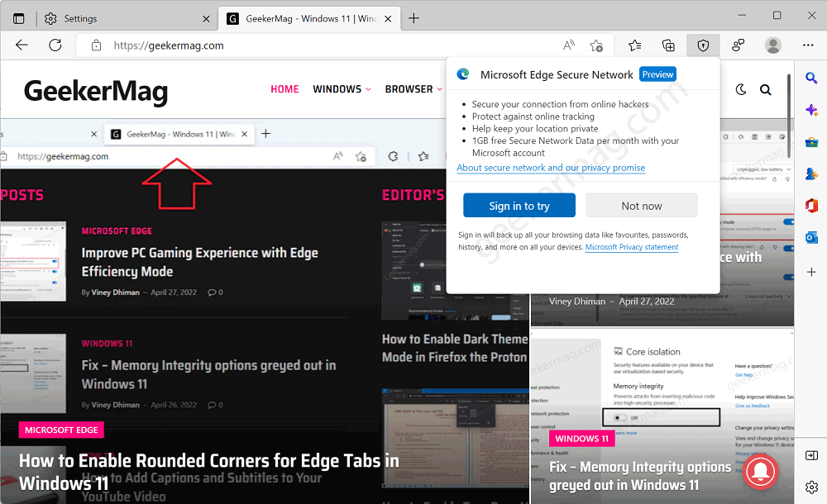Open the Microsoft Privacy statement link
Viewport: 827px width, 504px height.
point(632,247)
